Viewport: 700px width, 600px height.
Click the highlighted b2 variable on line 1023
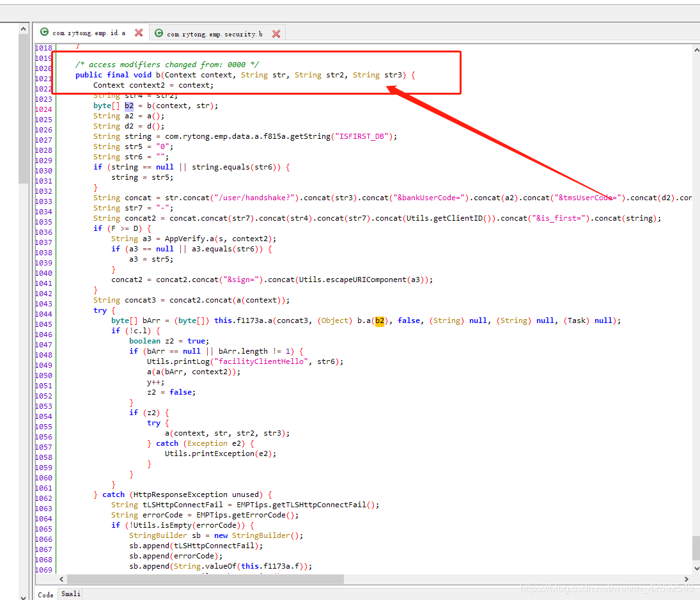[x=129, y=105]
